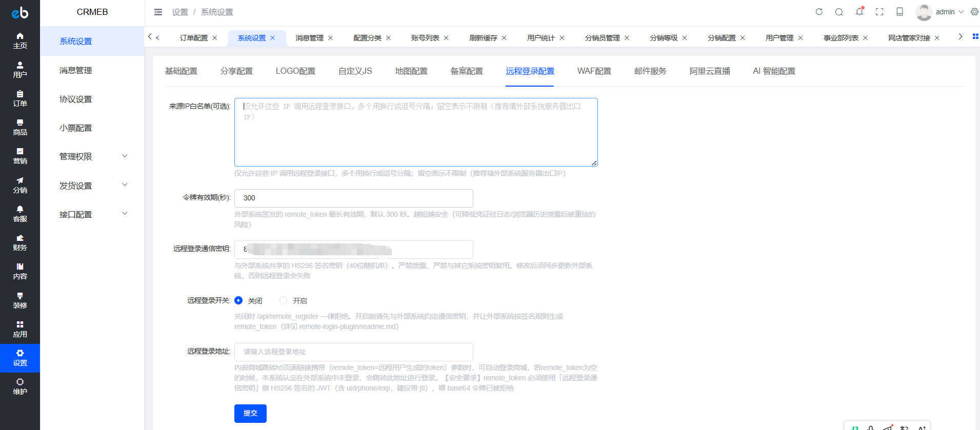Switch to the AI 智能配置 tab
Screen dimensions: 980x430
click(x=774, y=71)
